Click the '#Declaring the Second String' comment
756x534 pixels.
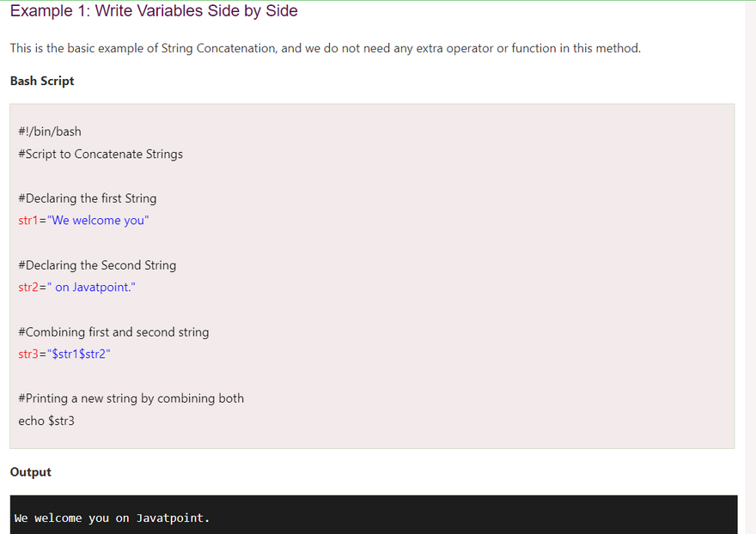coord(97,265)
